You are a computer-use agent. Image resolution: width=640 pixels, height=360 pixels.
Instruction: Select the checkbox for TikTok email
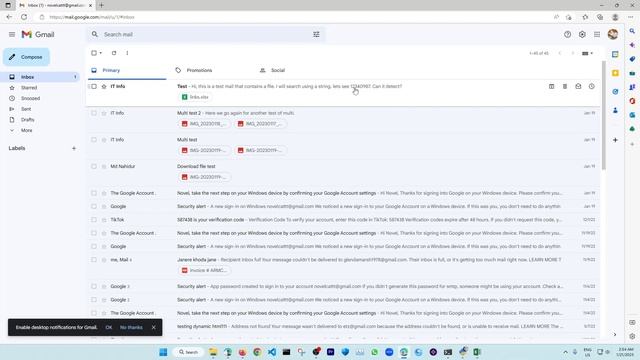tap(94, 220)
